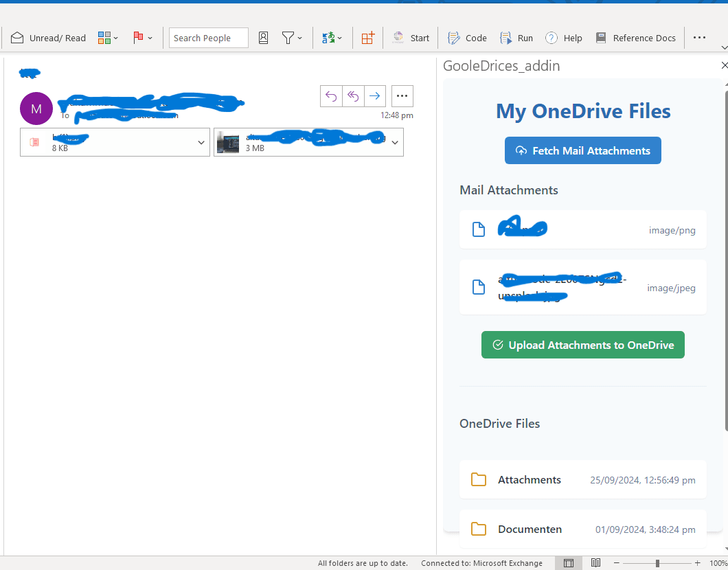Expand the 3 MB attachment dropdown arrow

pyautogui.click(x=395, y=143)
